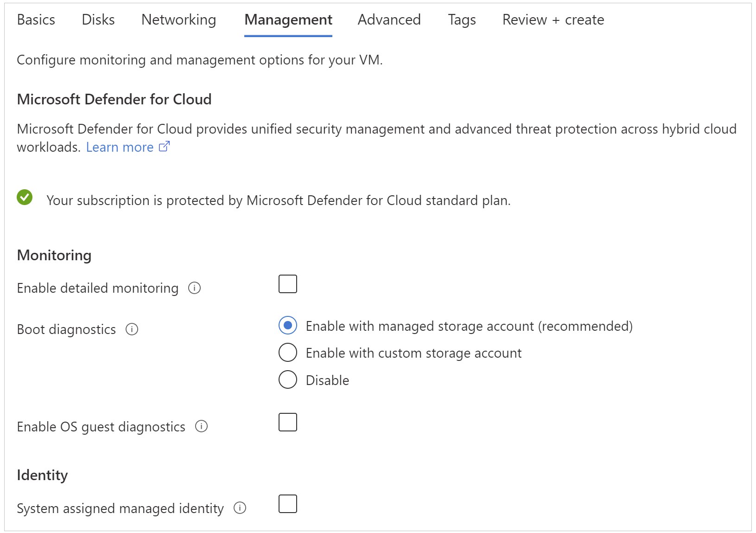Click the info icon next to Enable OS guest diagnostics
Image resolution: width=756 pixels, height=533 pixels.
202,427
